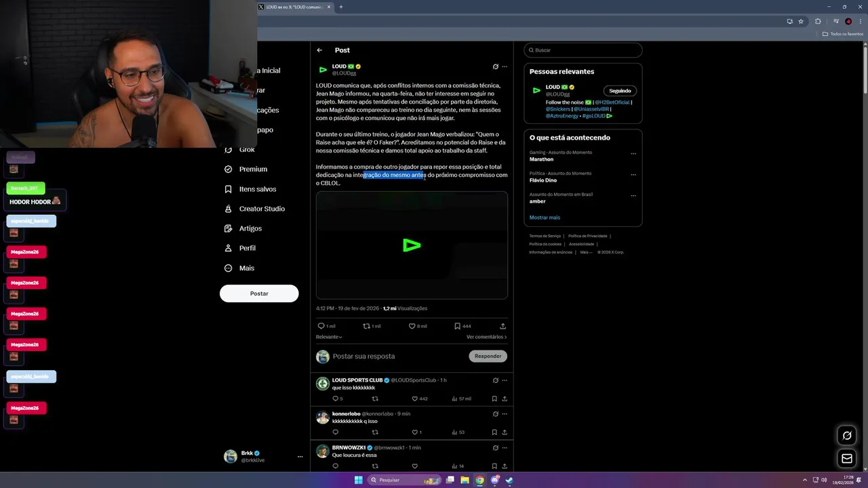This screenshot has width=868, height=488.
Task: Open options for Flávio Dino trend
Action: pyautogui.click(x=633, y=175)
